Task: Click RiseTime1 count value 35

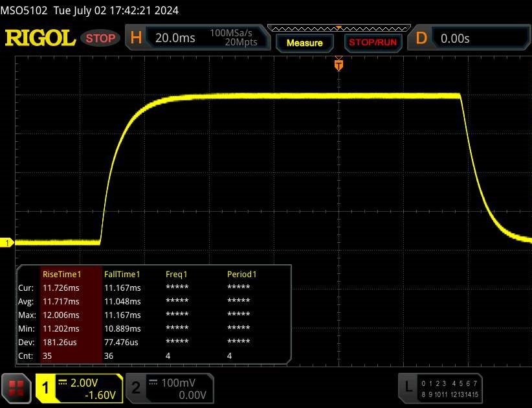Action: [47, 356]
